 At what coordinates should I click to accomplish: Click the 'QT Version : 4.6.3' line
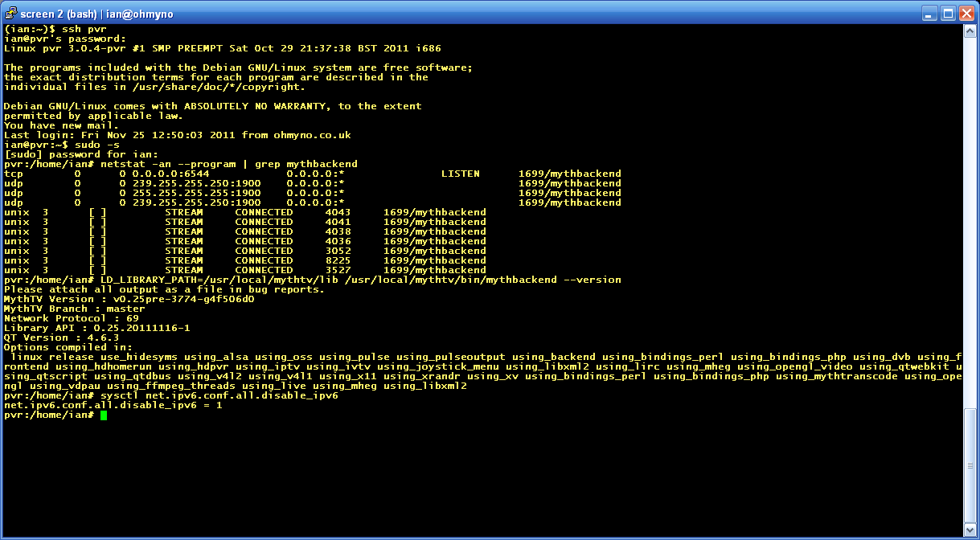[61, 337]
